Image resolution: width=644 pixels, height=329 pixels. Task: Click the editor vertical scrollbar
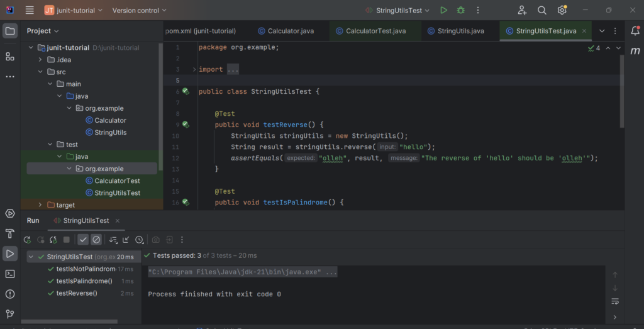pyautogui.click(x=622, y=91)
